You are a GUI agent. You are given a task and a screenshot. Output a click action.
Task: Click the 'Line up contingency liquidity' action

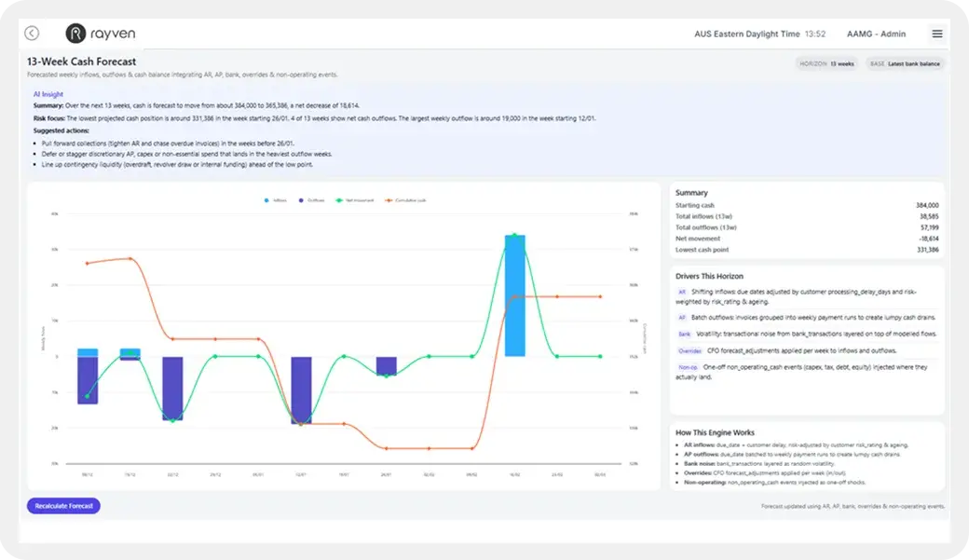point(177,164)
